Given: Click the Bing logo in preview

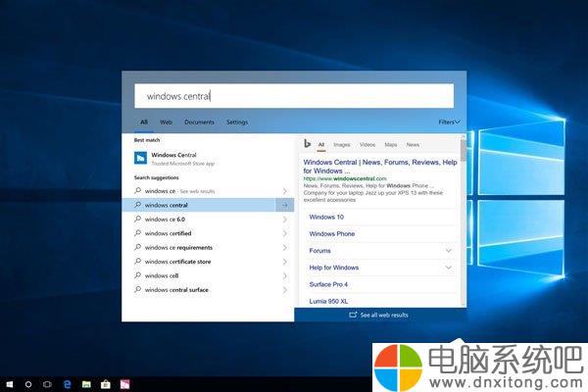Looking at the screenshot, I should [307, 143].
